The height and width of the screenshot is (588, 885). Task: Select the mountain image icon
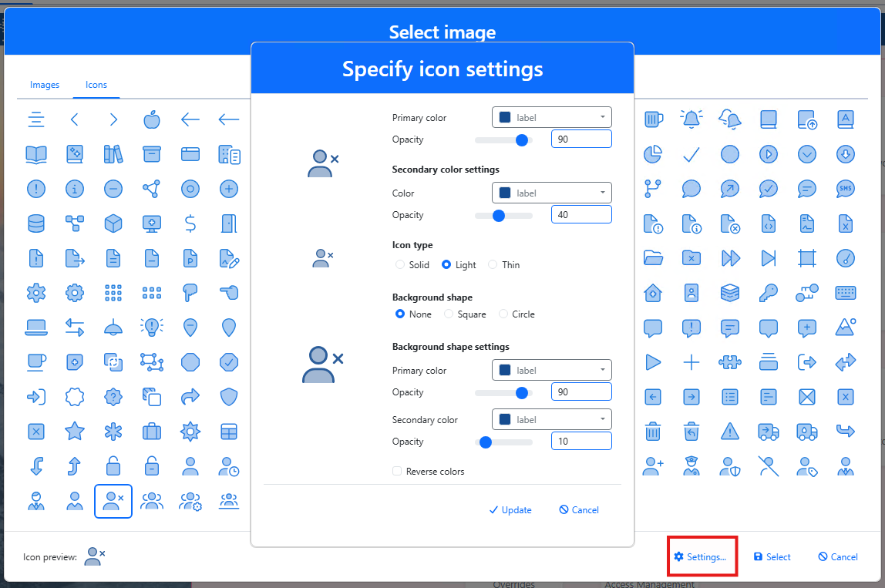tap(846, 327)
